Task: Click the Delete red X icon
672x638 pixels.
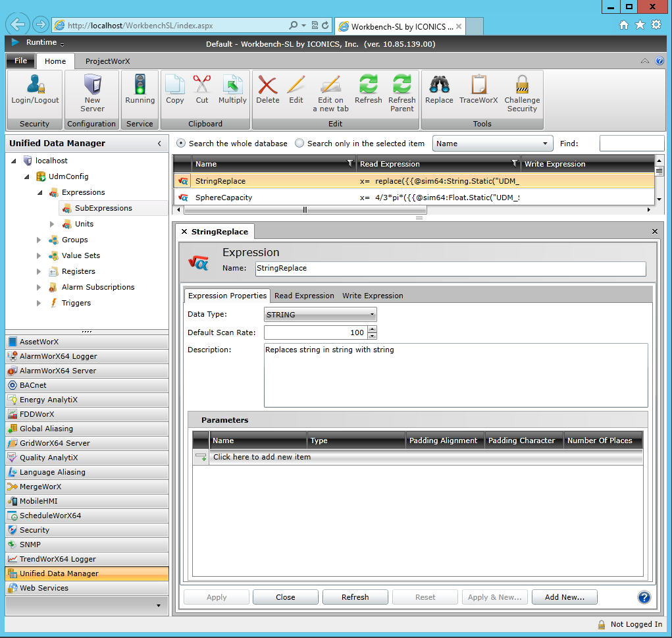Action: [268, 86]
